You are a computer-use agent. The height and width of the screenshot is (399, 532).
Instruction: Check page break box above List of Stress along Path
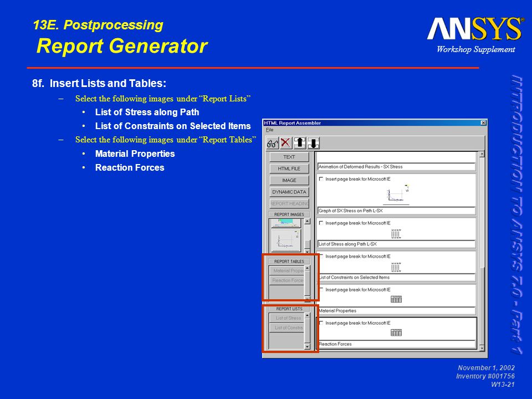(321, 223)
